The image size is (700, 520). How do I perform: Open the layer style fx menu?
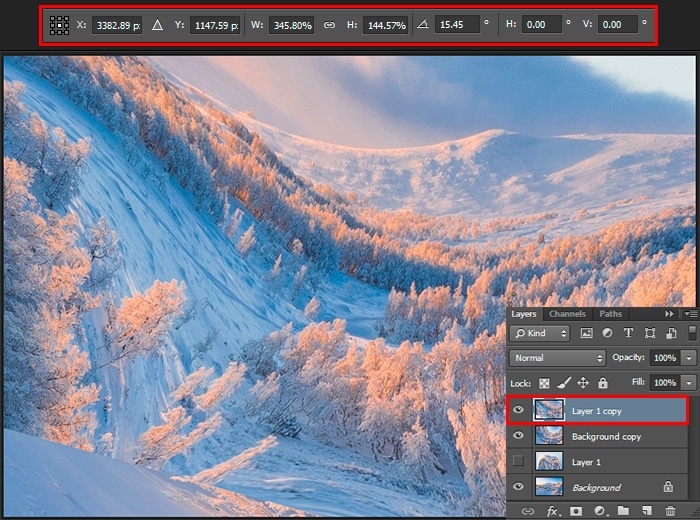coord(551,511)
